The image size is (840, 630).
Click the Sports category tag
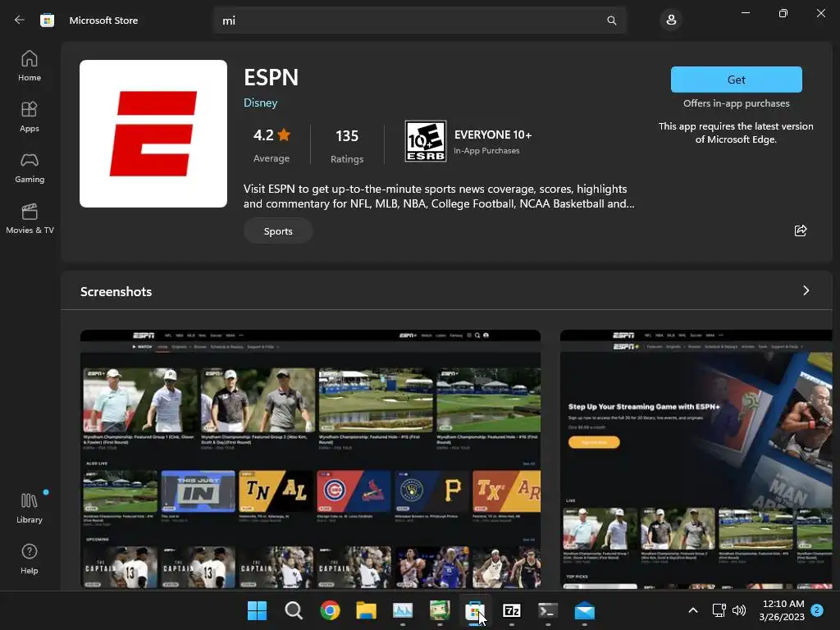click(278, 231)
